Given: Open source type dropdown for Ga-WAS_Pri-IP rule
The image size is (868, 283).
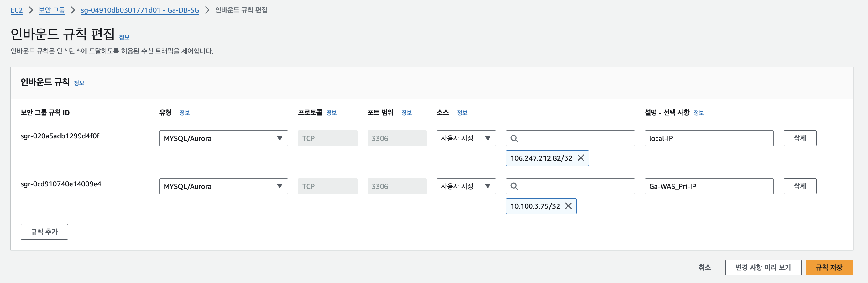Looking at the screenshot, I should [x=466, y=186].
